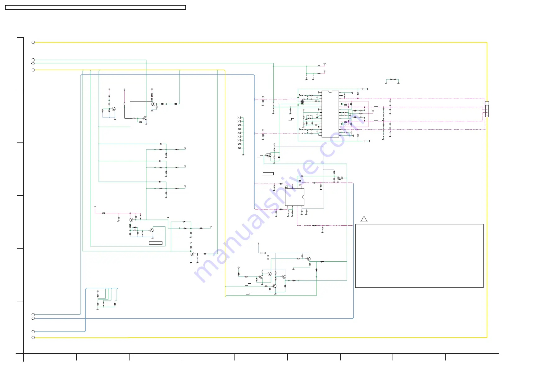Click the large multi-pin IC chip symbol
555x392 pixels.
pos(330,114)
